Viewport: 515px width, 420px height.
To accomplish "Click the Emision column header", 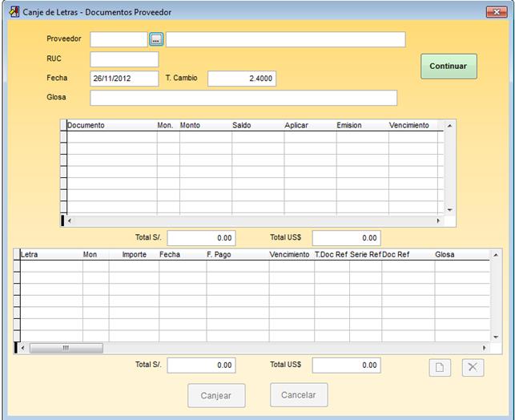I will tap(362, 125).
